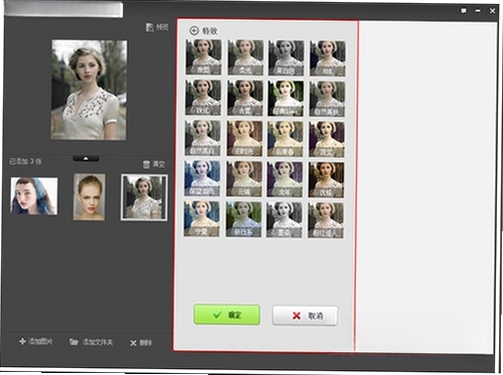
Task: Click the large preview photo
Action: pos(89,90)
